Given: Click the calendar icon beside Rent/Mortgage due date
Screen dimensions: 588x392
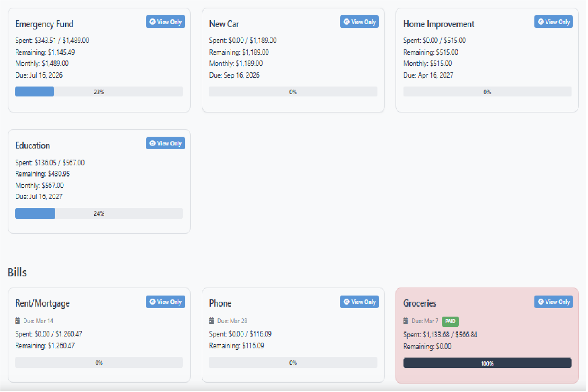Looking at the screenshot, I should pos(18,321).
